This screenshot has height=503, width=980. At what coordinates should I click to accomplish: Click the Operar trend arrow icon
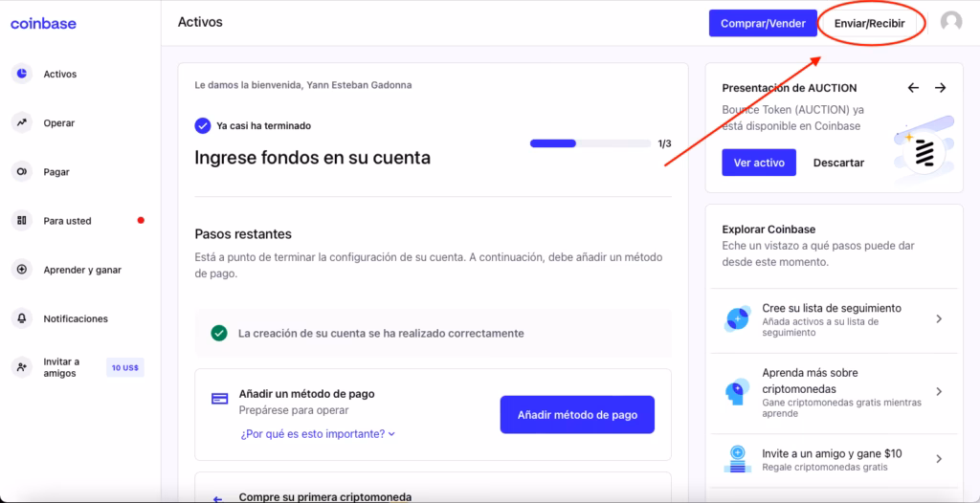tap(22, 122)
